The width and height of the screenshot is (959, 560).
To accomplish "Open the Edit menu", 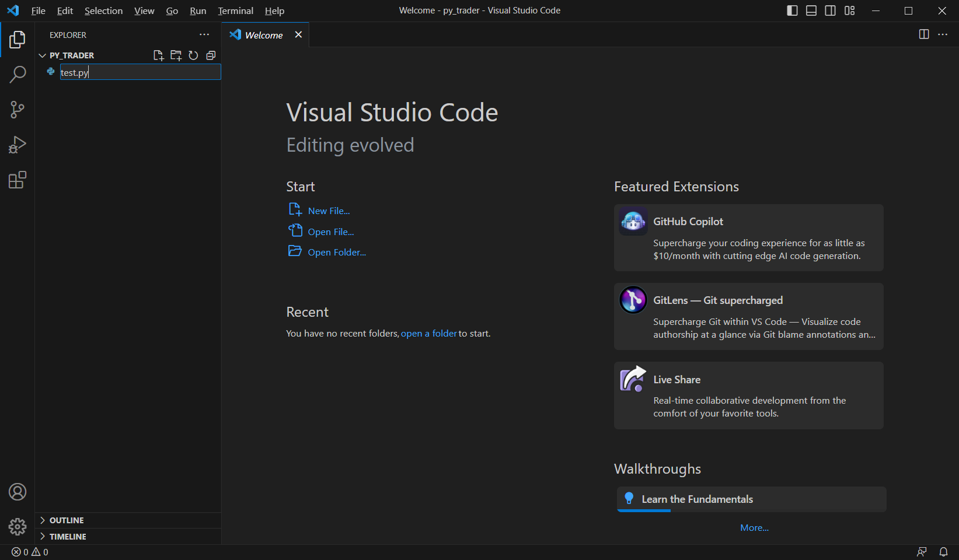I will click(x=65, y=10).
